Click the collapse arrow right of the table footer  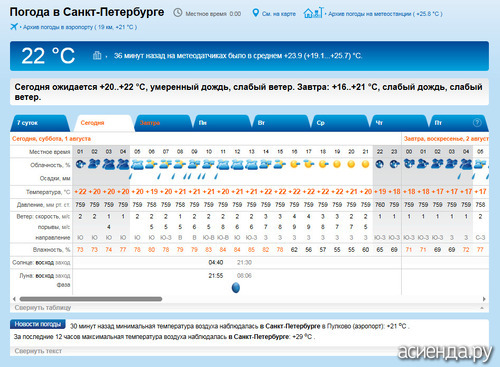coord(482,308)
